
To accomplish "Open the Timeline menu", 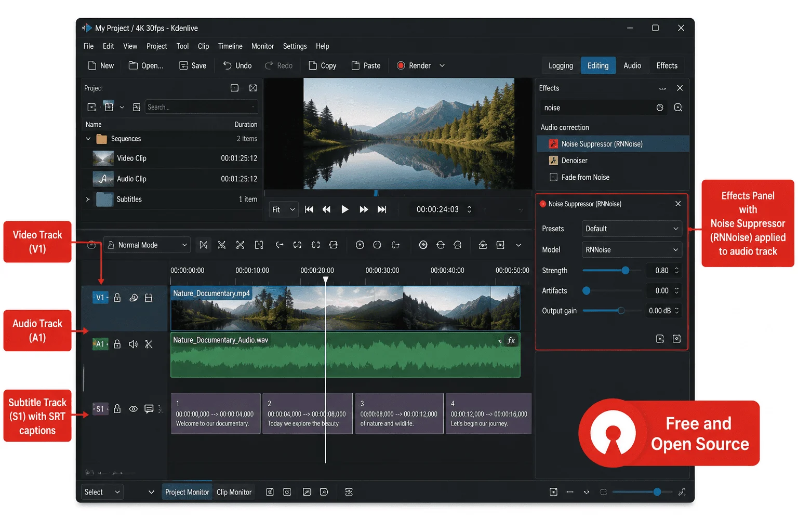I will point(230,46).
